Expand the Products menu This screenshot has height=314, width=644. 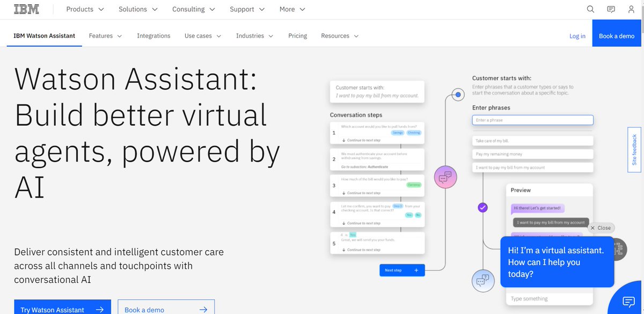click(85, 9)
